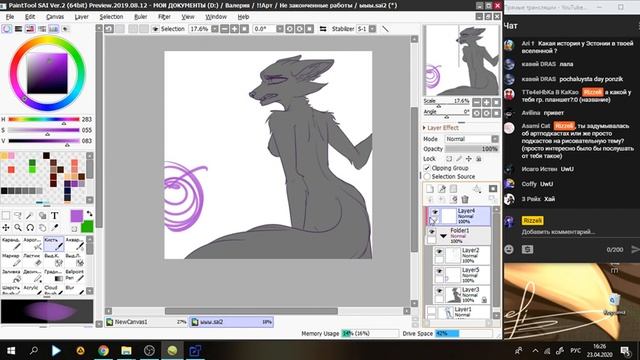Select the eyedropper color picker tool
Image resolution: width=640 pixels, height=360 pixels.
[54, 227]
